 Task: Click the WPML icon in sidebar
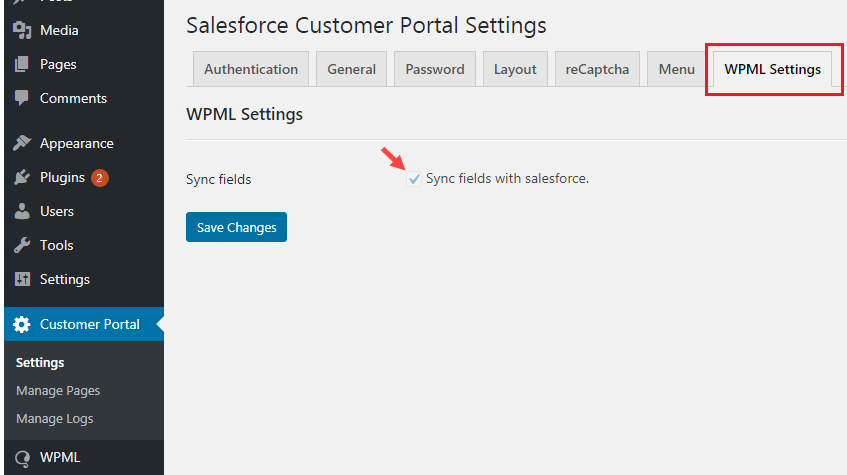(21, 458)
